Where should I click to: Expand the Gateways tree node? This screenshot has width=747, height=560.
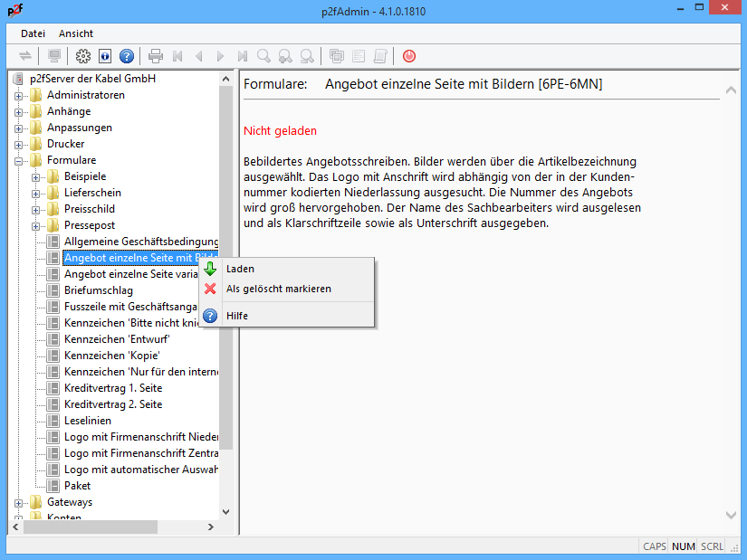click(x=19, y=503)
